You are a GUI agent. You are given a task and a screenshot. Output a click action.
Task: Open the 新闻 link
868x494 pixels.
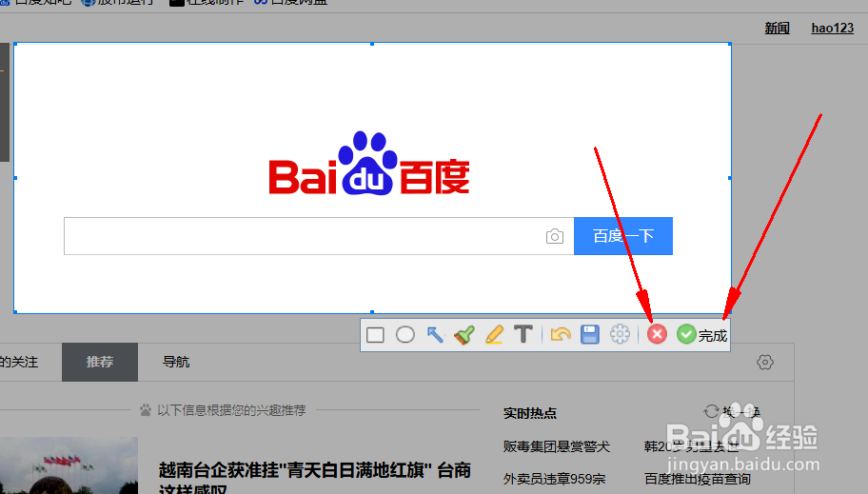[x=778, y=29]
